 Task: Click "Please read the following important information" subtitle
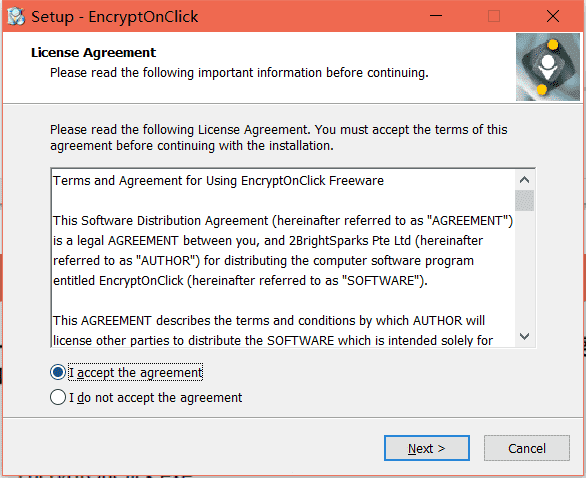[239, 73]
